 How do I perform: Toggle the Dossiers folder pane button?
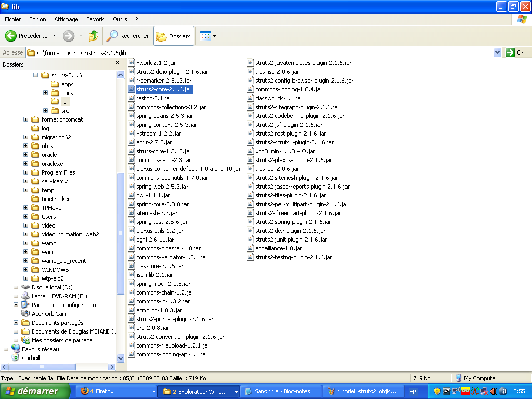tap(174, 36)
